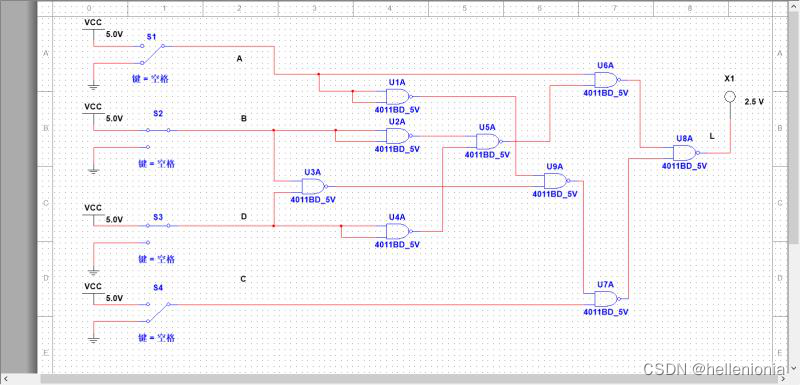Select ground symbol below switch S2

[93, 171]
